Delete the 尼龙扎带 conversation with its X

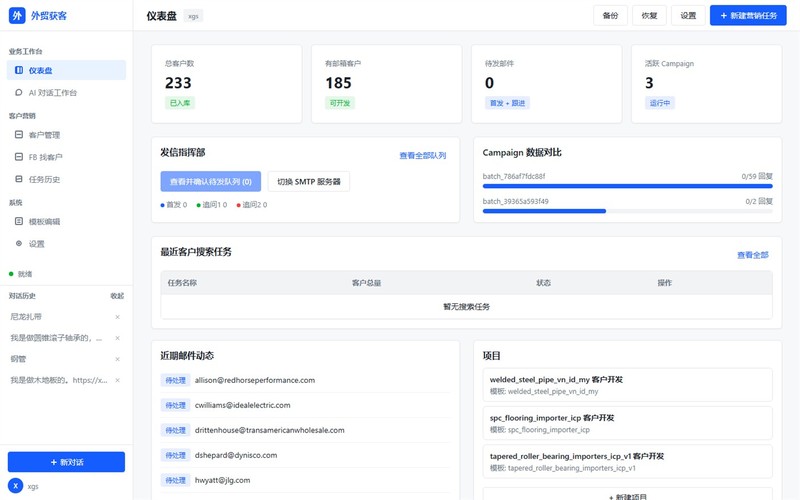[x=117, y=317]
